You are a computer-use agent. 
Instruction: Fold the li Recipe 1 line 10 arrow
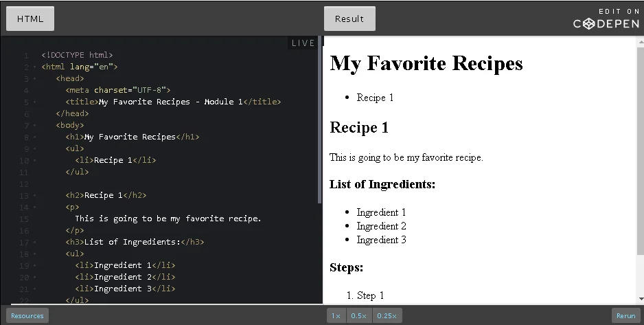coord(35,160)
